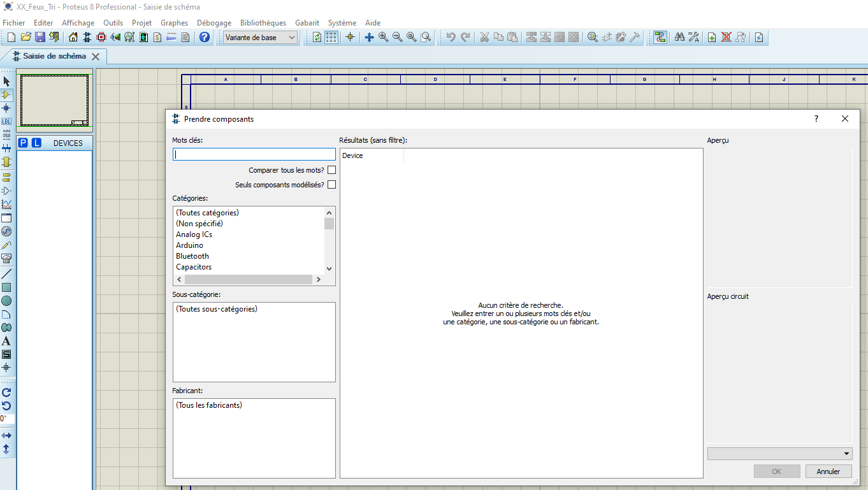Screen dimensions: 868x490
Task: Click the New Sheet green plus icon
Action: pos(712,38)
